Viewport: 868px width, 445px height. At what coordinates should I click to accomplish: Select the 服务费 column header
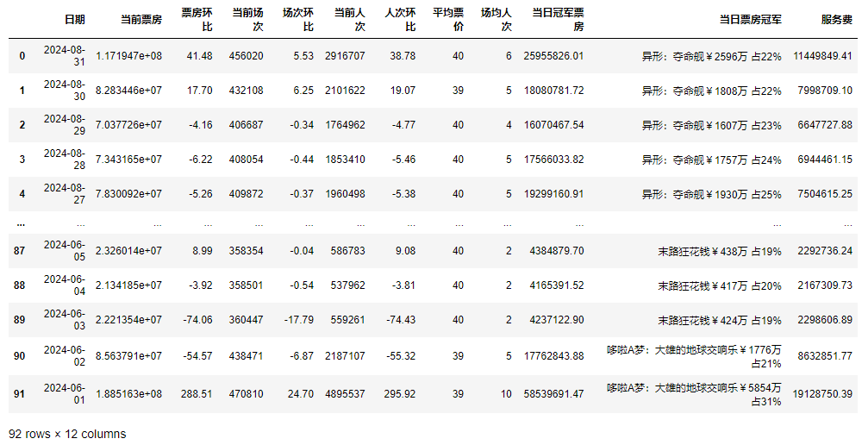pyautogui.click(x=836, y=19)
